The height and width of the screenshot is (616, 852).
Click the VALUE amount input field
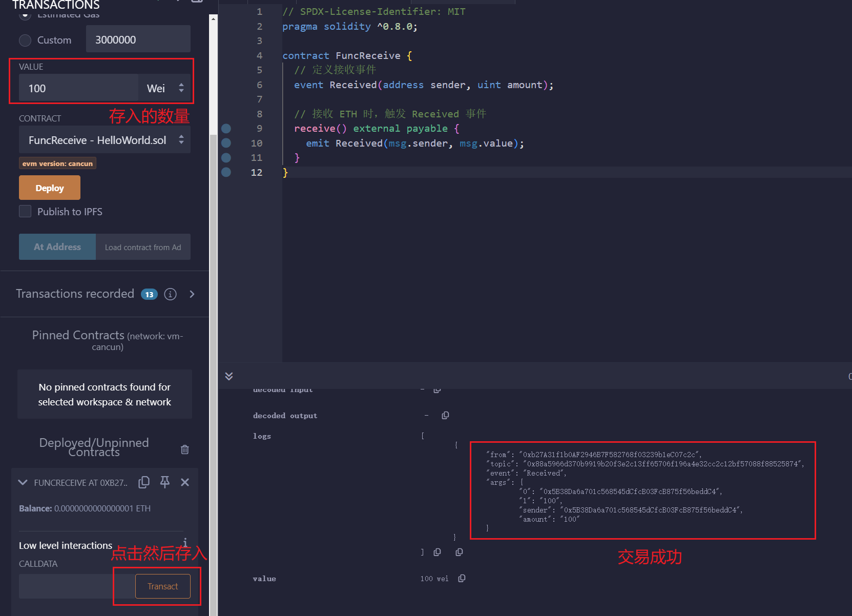78,88
